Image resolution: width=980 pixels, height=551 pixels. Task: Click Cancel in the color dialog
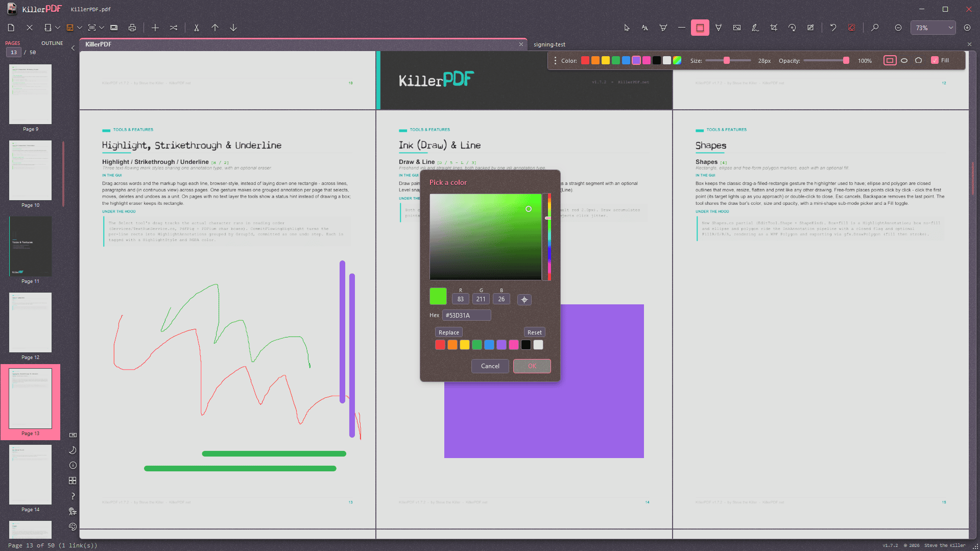click(x=490, y=366)
